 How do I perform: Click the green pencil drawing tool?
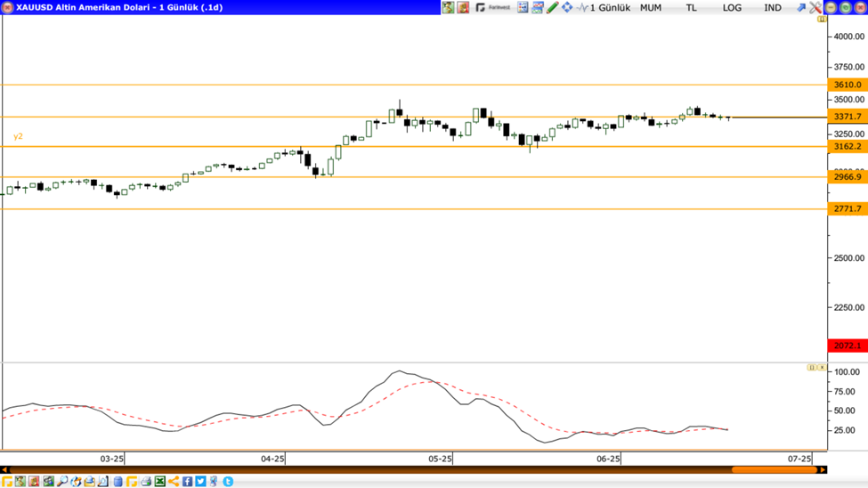(552, 7)
